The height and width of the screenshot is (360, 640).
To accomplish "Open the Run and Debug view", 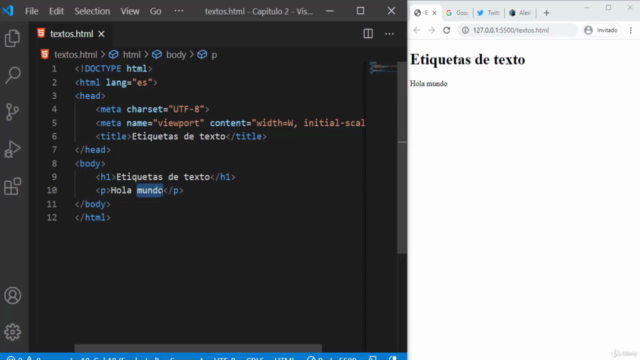I will (x=13, y=149).
